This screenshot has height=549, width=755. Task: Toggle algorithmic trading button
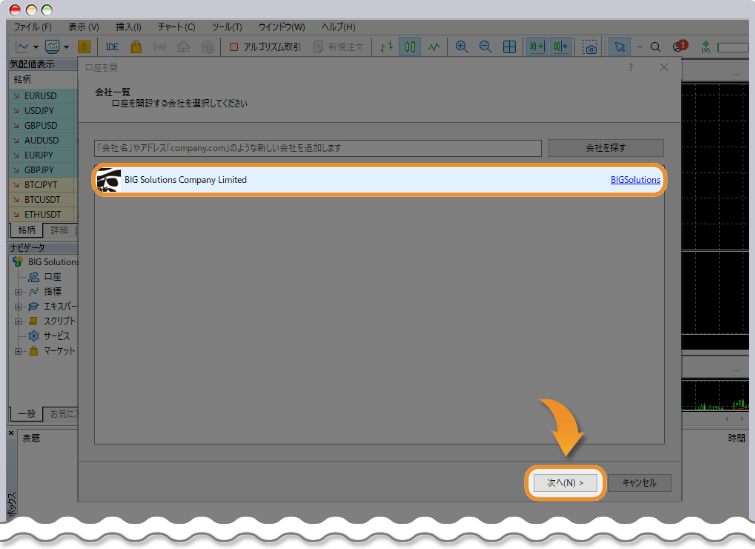[x=265, y=47]
